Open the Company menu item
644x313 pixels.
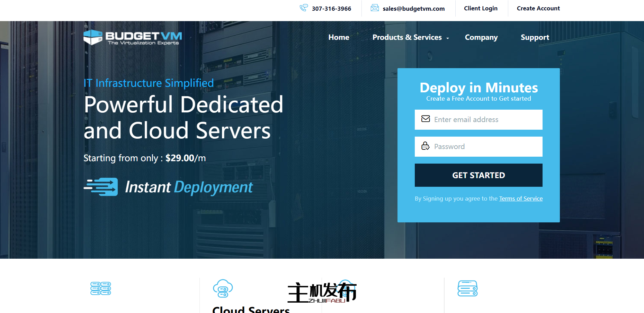coord(481,37)
